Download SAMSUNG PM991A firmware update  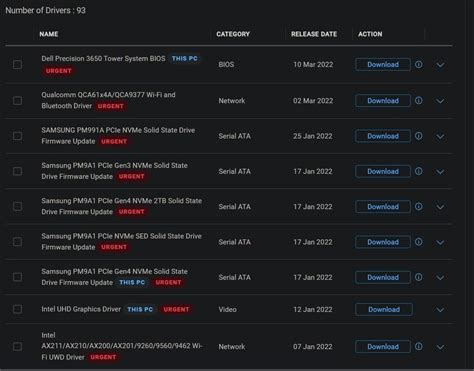[383, 136]
